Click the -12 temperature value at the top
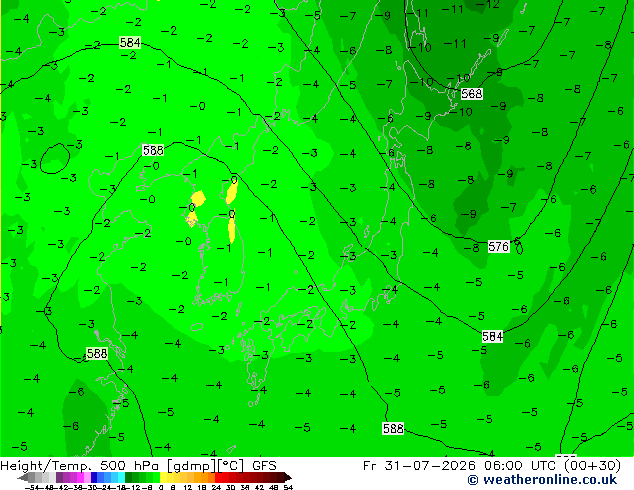This screenshot has height=490, width=634. pos(487,4)
